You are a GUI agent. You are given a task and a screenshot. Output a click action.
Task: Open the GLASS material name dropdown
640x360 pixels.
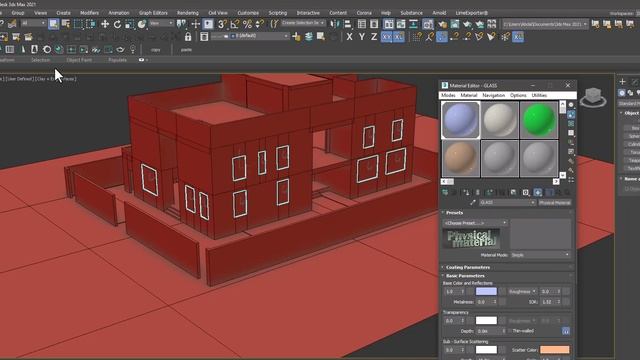(x=507, y=202)
